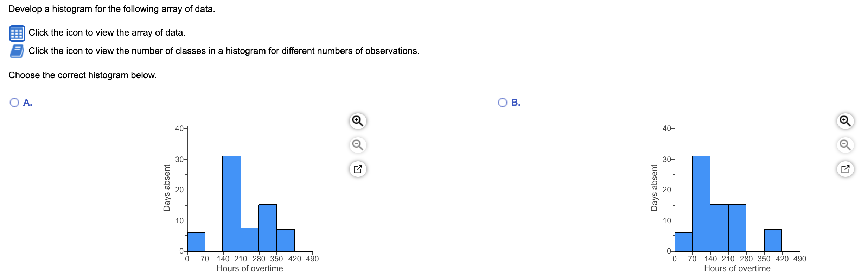
Task: Click the blue B. answer label
Action: (x=516, y=103)
